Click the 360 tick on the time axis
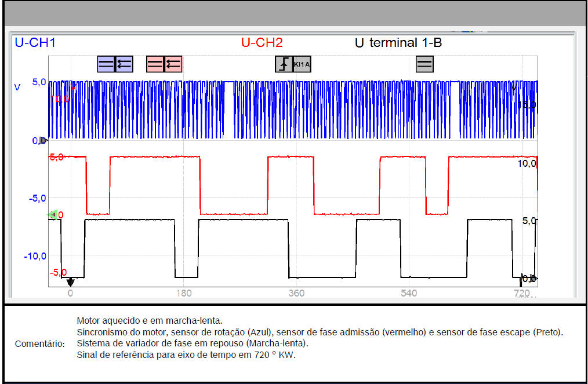 296,294
